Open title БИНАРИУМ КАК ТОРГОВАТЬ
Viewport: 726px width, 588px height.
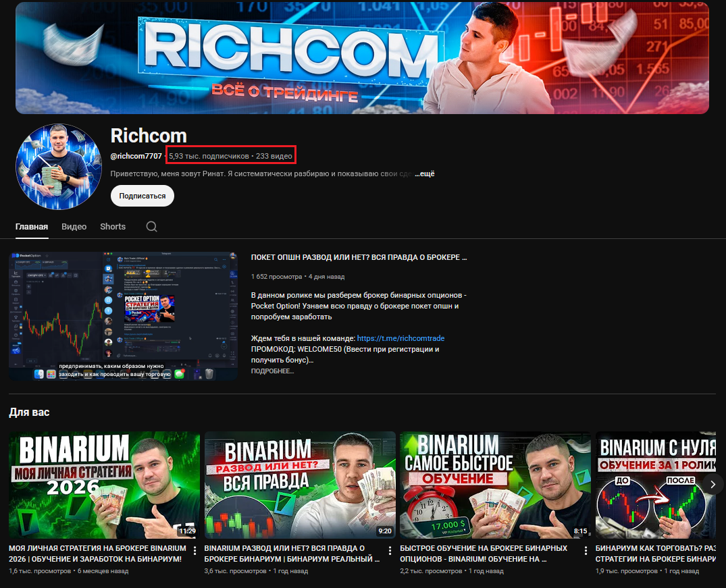point(656,554)
